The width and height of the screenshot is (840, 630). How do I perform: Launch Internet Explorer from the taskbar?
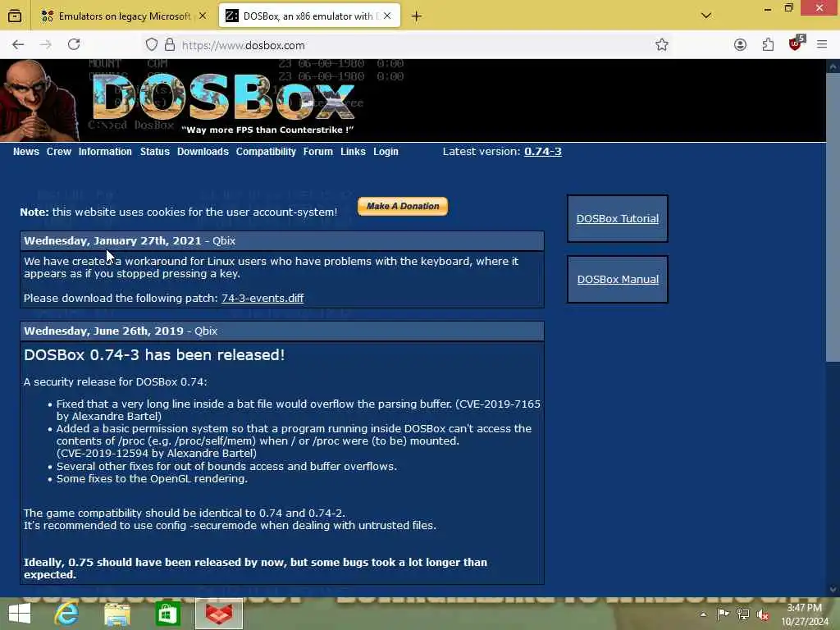pyautogui.click(x=66, y=614)
